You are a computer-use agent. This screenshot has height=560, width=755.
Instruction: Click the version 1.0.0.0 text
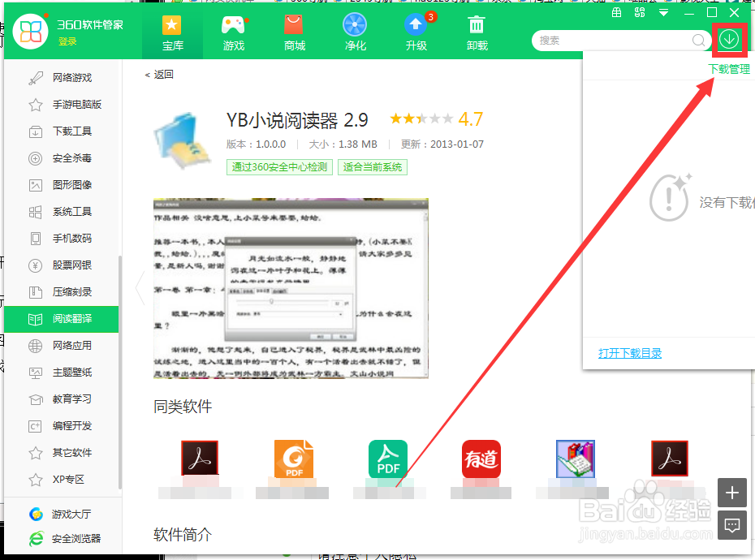257,144
